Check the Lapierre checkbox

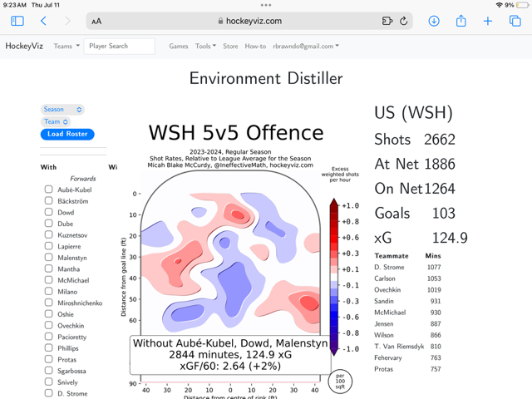point(48,246)
